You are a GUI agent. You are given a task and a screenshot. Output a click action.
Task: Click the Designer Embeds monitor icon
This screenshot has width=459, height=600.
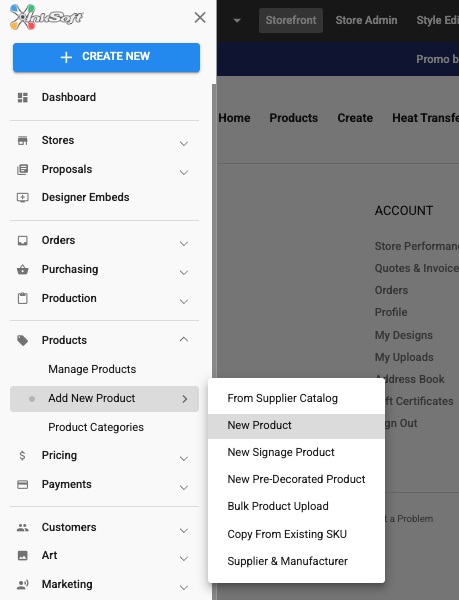pos(23,197)
